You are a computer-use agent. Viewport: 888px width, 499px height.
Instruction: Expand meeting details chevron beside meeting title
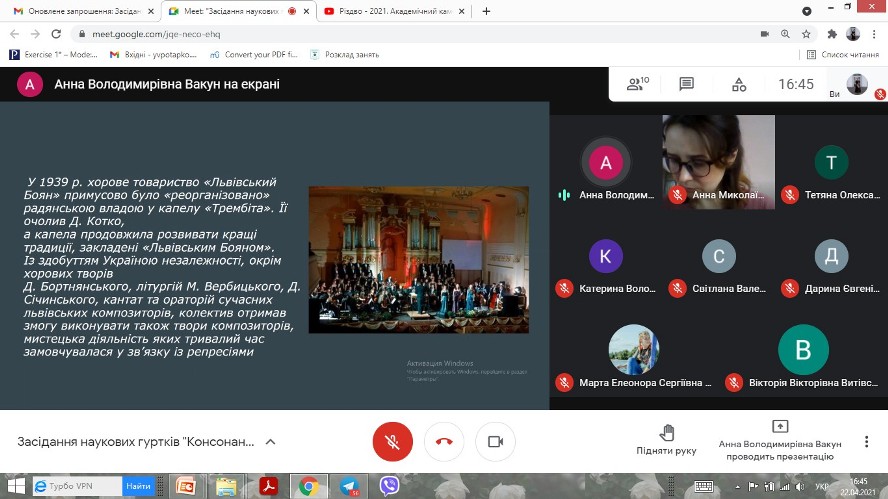tap(270, 441)
